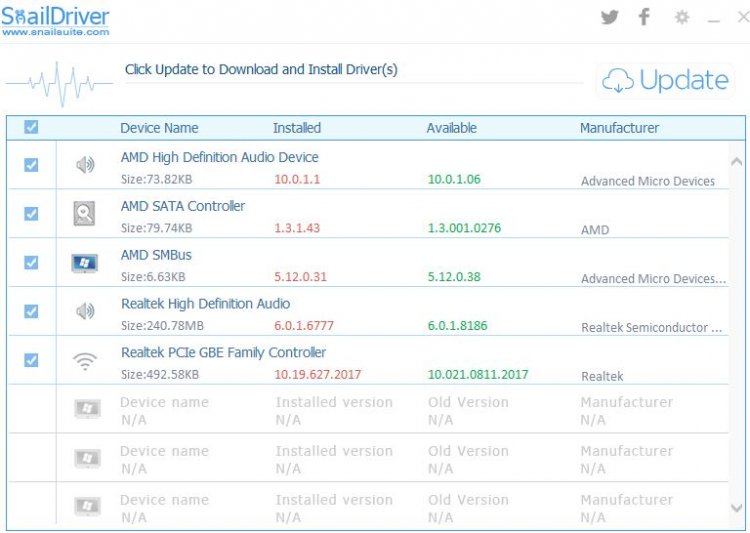Screen dimensions: 750x533
Task: Click the AMD SMBus monitor icon
Action: 85,263
